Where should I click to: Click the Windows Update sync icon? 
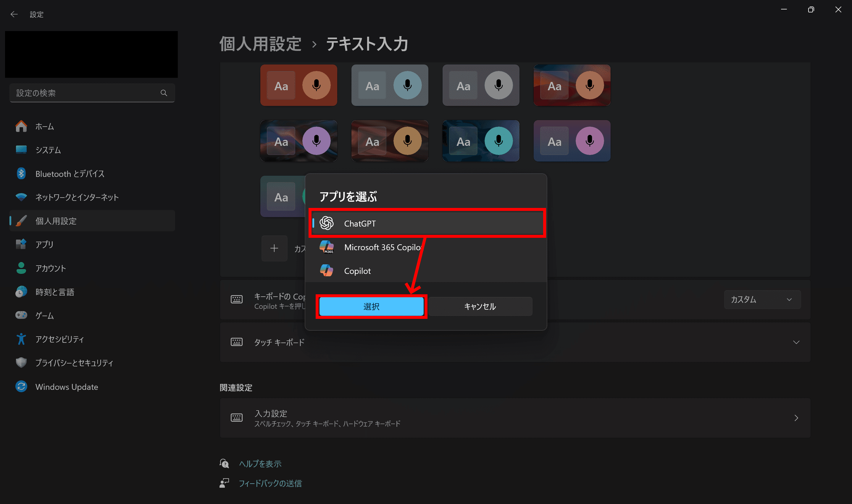click(x=21, y=387)
